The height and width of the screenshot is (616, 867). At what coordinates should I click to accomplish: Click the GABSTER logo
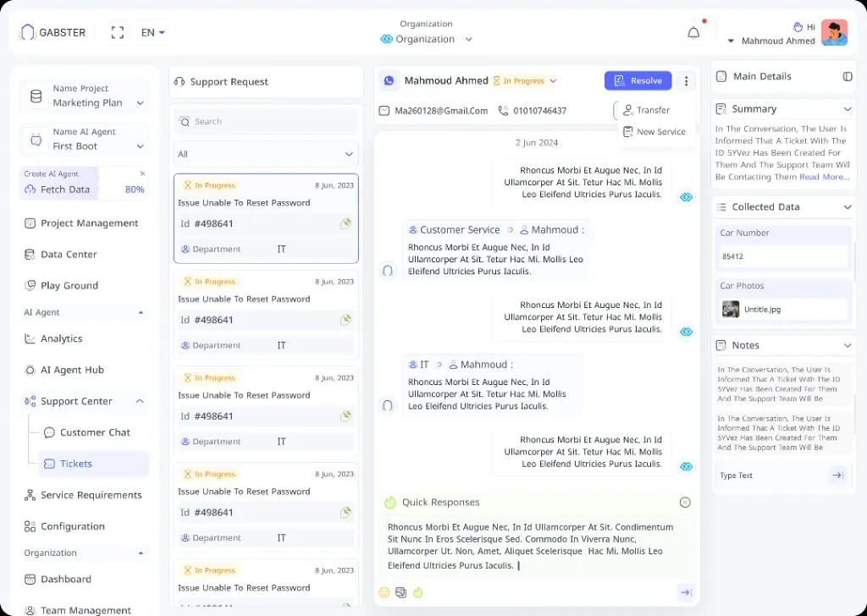[52, 32]
